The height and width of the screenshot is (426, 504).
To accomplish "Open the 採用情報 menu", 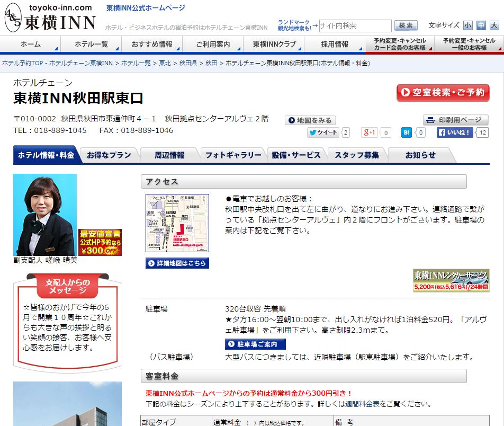I will pos(335,45).
